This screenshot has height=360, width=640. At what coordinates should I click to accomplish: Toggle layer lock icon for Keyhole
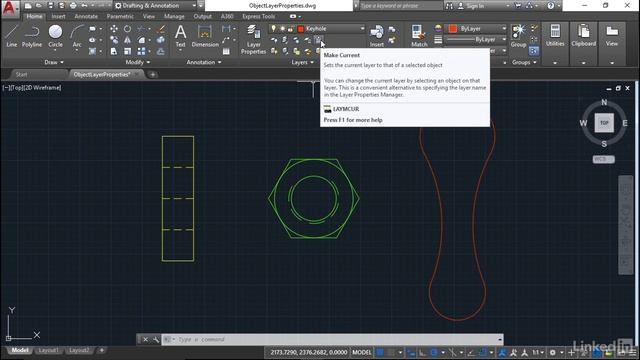coord(290,29)
